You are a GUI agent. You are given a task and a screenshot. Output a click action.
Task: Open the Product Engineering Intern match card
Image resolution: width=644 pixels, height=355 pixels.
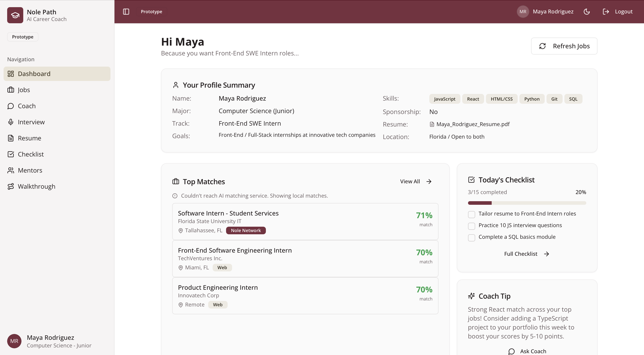click(x=305, y=296)
